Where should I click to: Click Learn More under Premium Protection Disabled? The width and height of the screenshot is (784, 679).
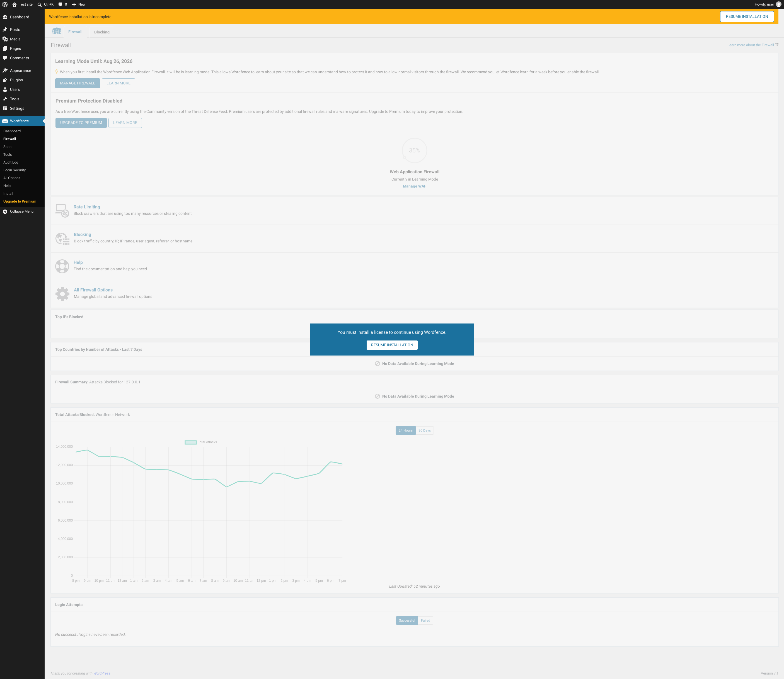tap(125, 123)
